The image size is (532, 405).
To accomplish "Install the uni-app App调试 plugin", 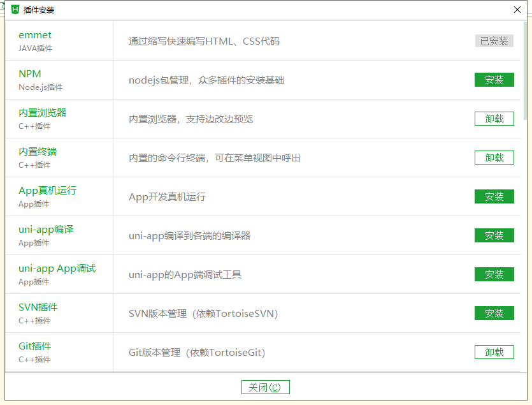I will pyautogui.click(x=494, y=274).
